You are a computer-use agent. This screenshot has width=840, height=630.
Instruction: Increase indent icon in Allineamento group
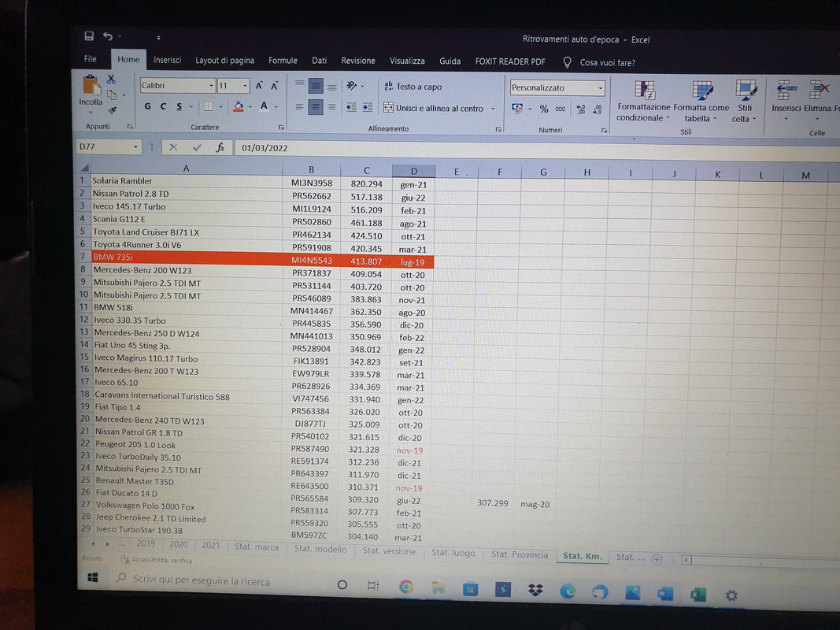[368, 108]
